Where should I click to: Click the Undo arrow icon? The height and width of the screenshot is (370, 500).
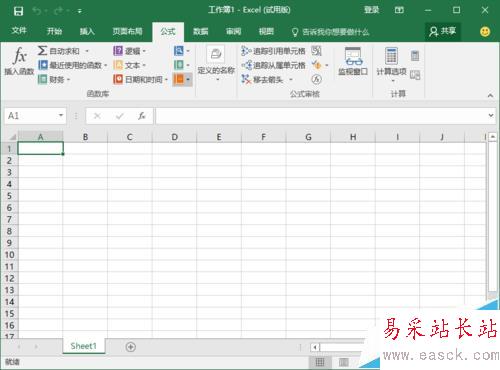point(36,11)
